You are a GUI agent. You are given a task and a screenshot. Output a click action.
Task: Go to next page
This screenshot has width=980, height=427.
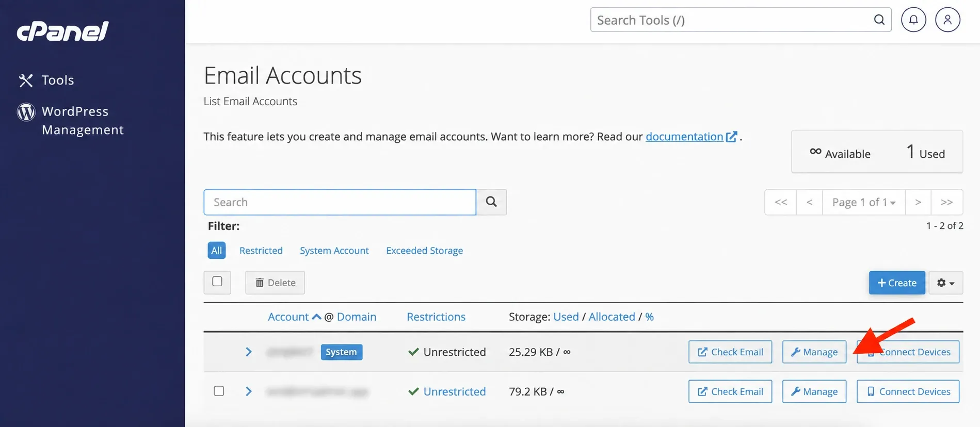point(918,202)
